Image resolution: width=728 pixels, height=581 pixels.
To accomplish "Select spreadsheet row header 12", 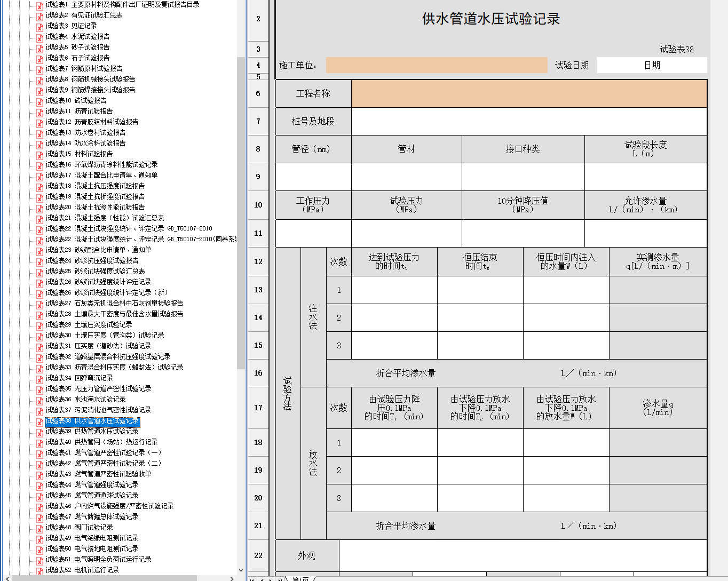I will click(258, 261).
